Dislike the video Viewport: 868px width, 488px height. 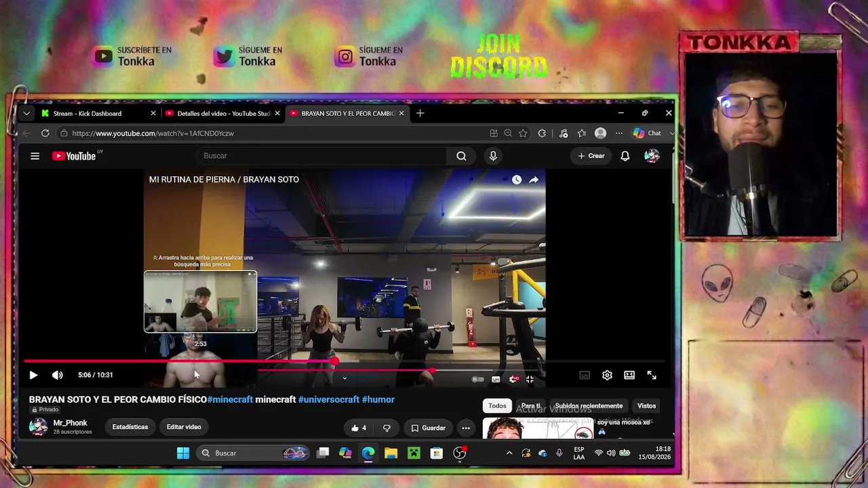pos(387,428)
